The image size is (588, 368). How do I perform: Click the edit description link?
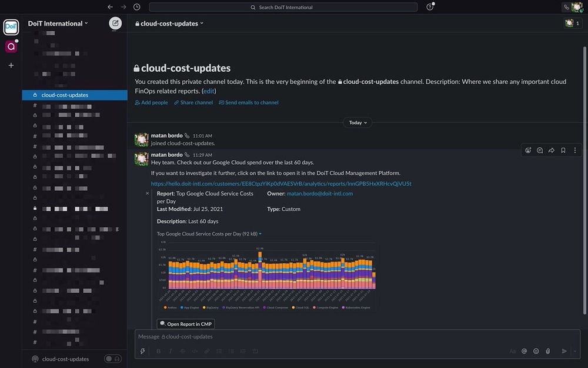pyautogui.click(x=209, y=91)
